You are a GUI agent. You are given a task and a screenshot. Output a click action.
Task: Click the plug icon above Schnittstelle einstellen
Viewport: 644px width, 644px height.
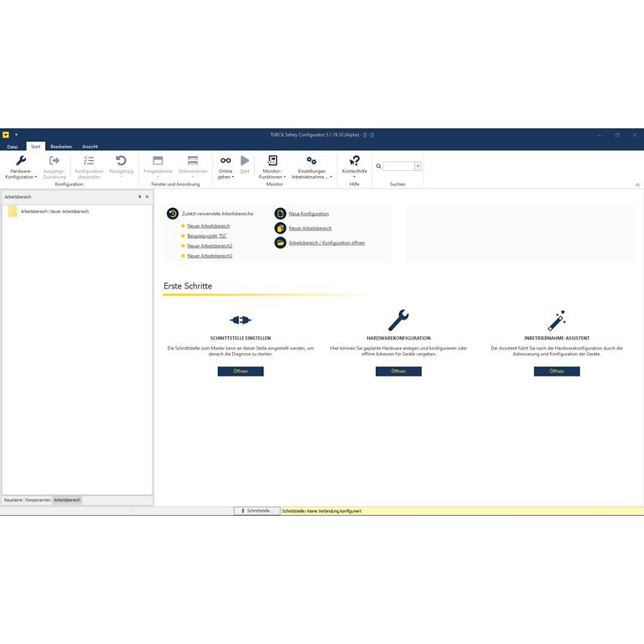tap(241, 320)
